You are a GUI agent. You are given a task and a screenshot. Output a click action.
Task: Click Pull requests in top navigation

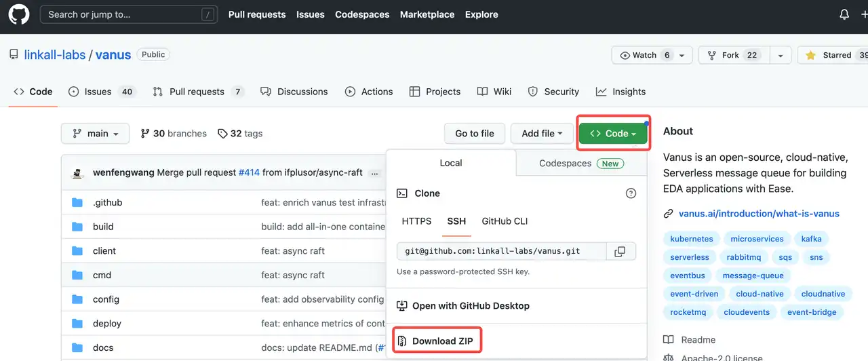257,14
